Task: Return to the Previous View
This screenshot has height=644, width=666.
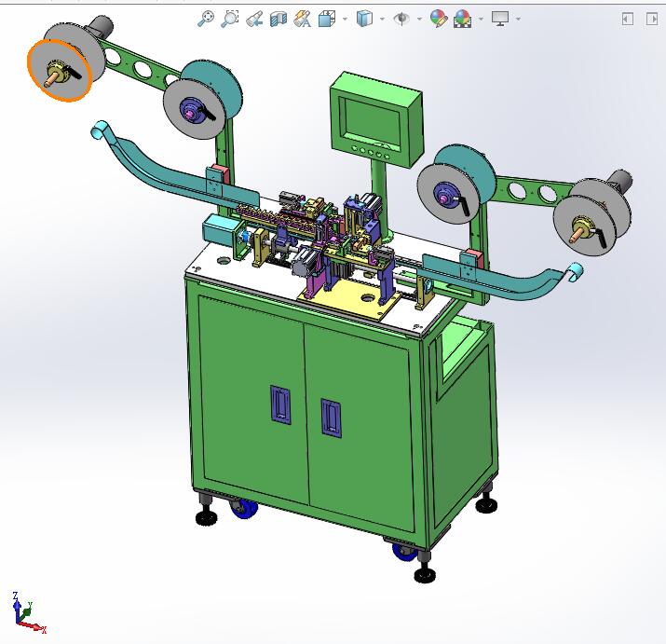Action: 254,20
